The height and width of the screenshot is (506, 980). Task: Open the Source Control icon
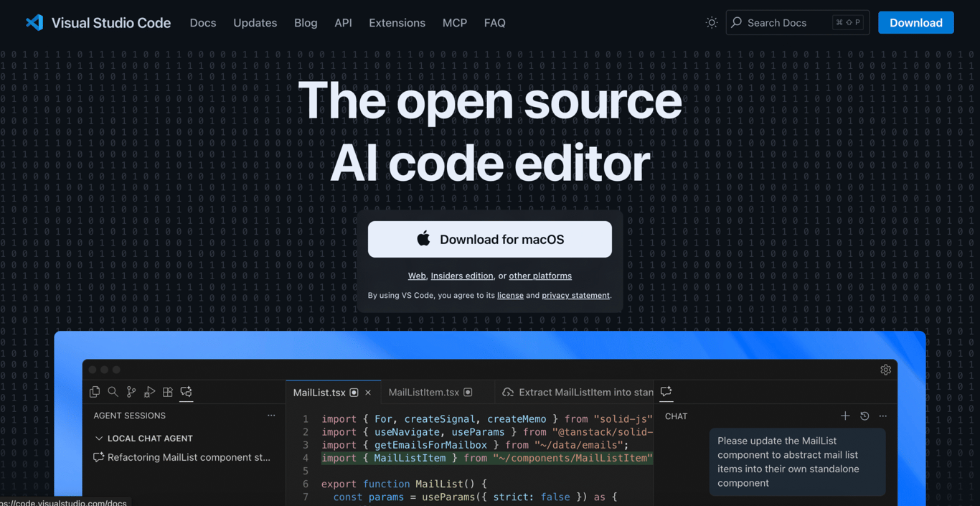point(131,392)
